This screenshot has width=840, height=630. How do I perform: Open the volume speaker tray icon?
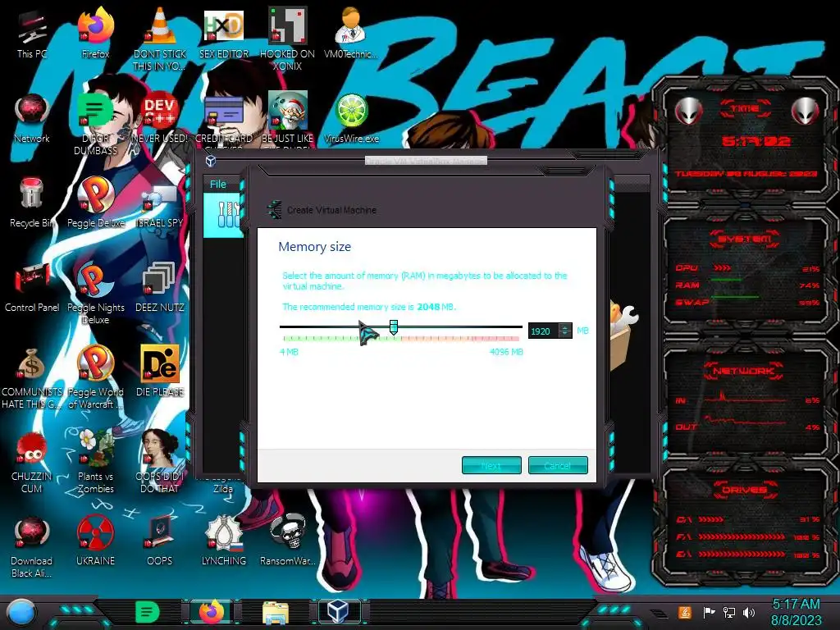[749, 612]
